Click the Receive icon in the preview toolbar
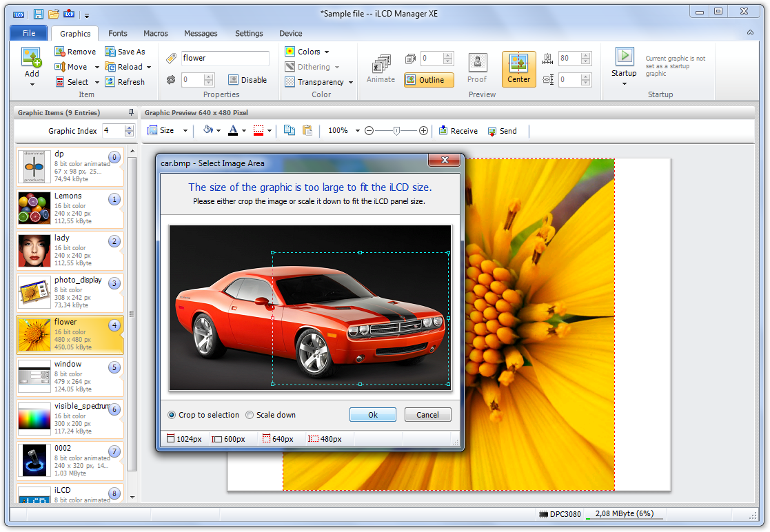This screenshot has height=532, width=770. pyautogui.click(x=443, y=131)
